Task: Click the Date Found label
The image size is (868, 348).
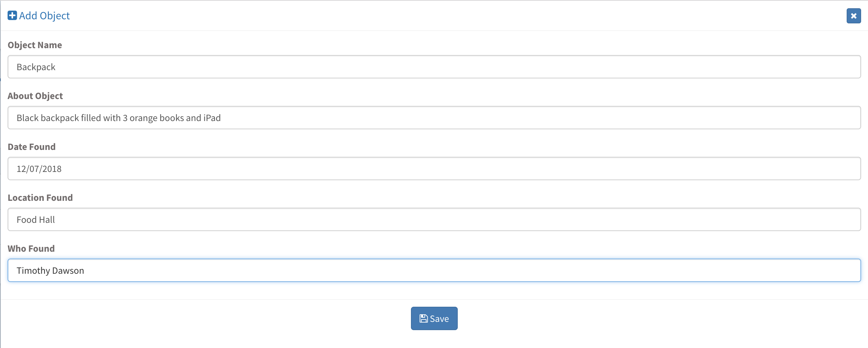Action: (x=32, y=147)
